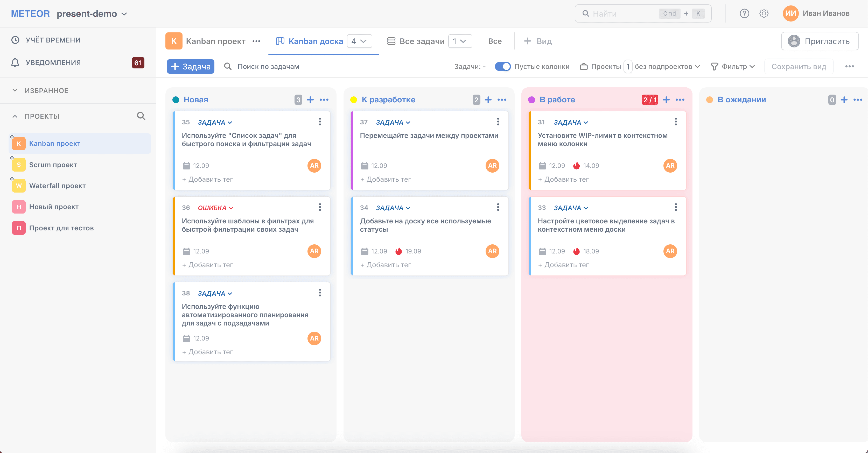Click the 61 notifications count badge
The height and width of the screenshot is (453, 868).
click(138, 63)
